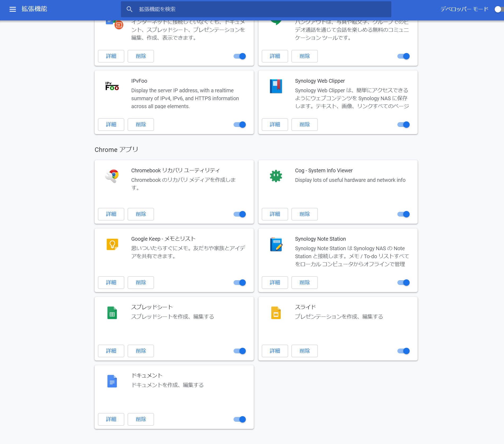Screen dimensions: 504x444
Task: Open 詳細 for offline docs extension
Action: (x=111, y=56)
